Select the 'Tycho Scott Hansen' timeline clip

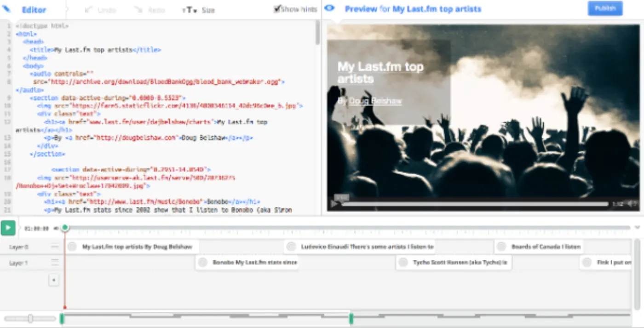pyautogui.click(x=454, y=263)
